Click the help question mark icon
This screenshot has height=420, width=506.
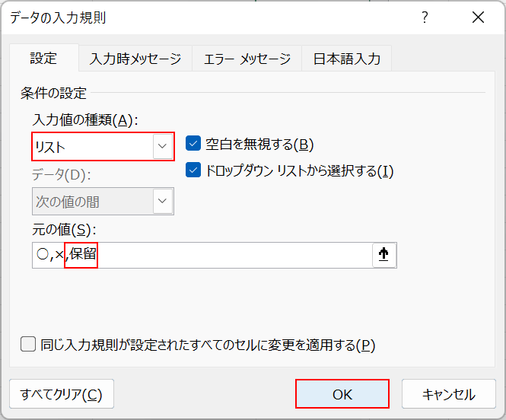[425, 17]
